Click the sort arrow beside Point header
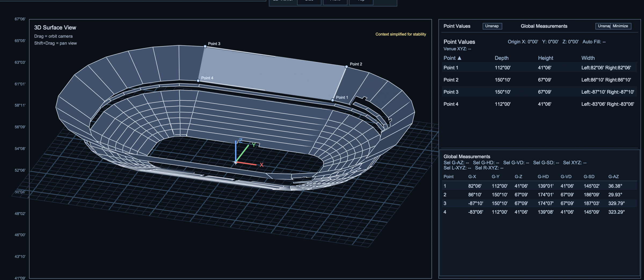This screenshot has height=280, width=644. (459, 58)
